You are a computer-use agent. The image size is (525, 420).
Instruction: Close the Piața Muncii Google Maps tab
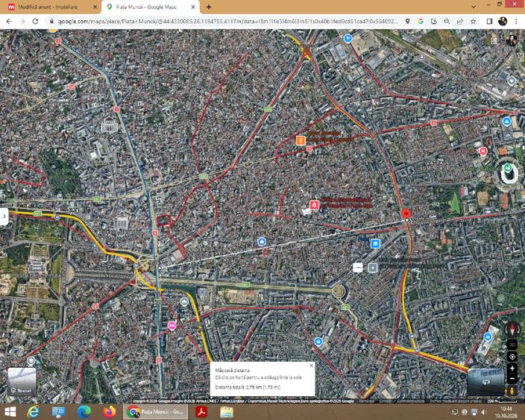193,7
